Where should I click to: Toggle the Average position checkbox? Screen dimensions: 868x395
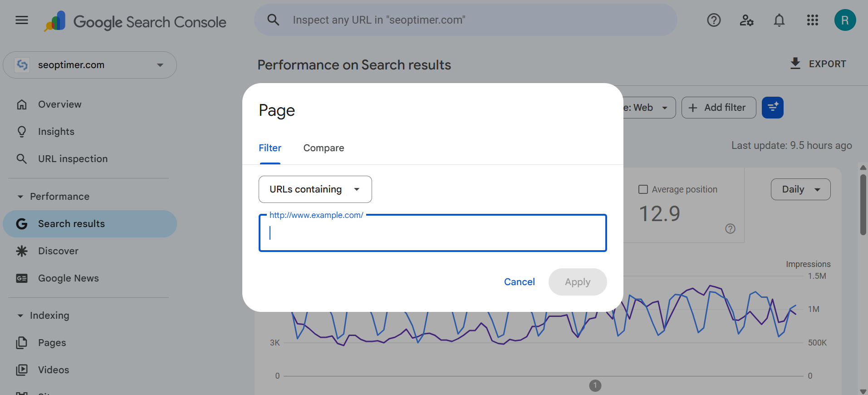coord(643,189)
